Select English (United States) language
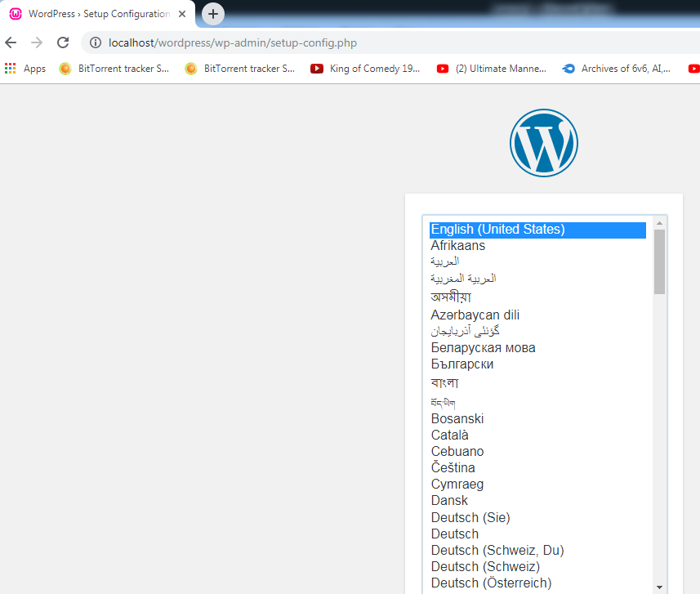The image size is (700, 594). [x=537, y=230]
